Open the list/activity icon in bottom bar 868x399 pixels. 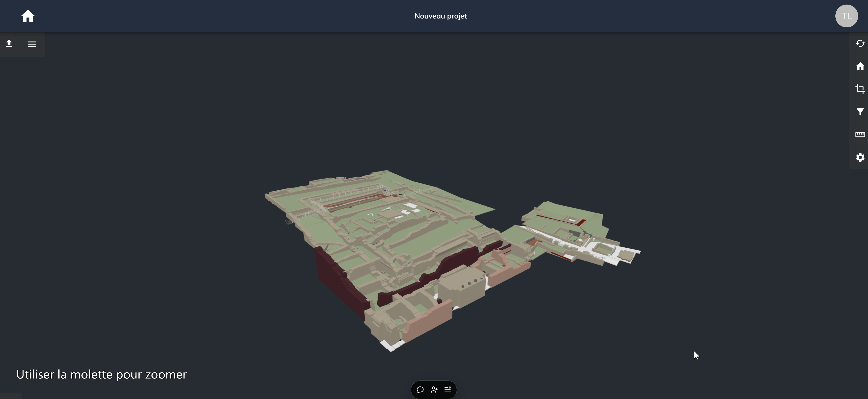[448, 390]
